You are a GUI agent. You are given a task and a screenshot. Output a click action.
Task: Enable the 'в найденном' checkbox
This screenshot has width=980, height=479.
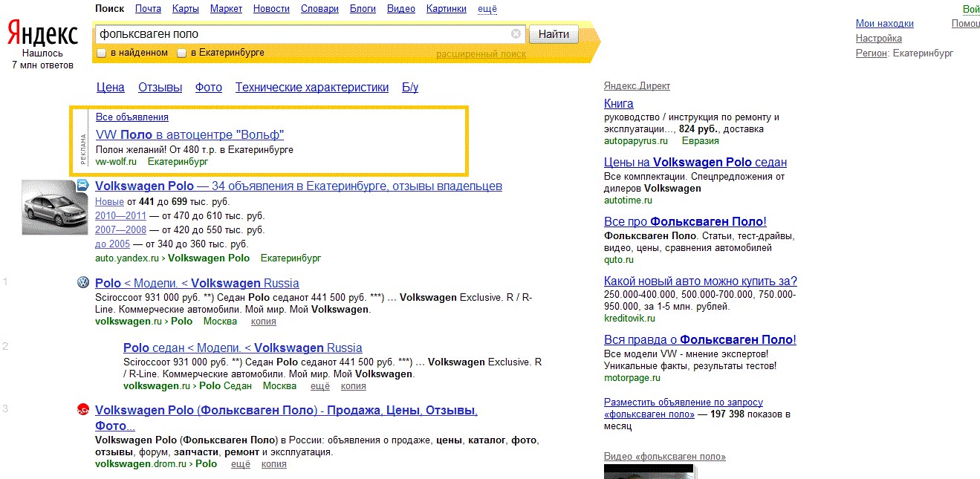(x=102, y=53)
